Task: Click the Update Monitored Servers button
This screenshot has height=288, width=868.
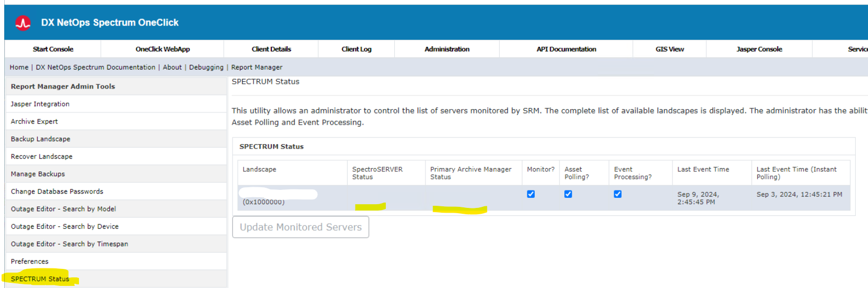Action: coord(300,227)
